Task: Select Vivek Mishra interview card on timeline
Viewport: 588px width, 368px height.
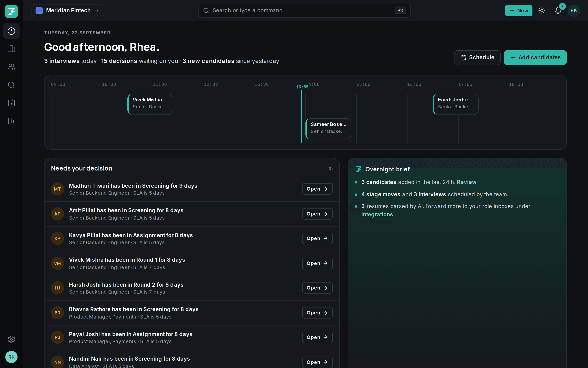Action: pyautogui.click(x=150, y=104)
